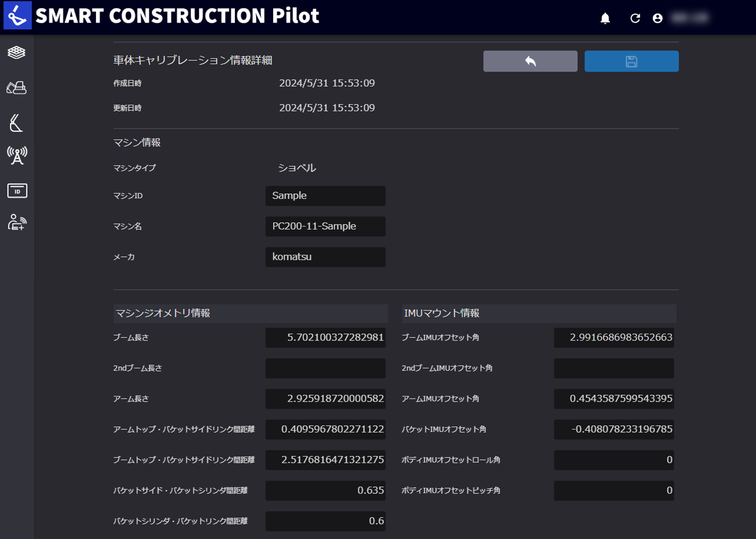Click the empty 2ndブーム長さ field
This screenshot has width=756, height=539.
click(325, 368)
